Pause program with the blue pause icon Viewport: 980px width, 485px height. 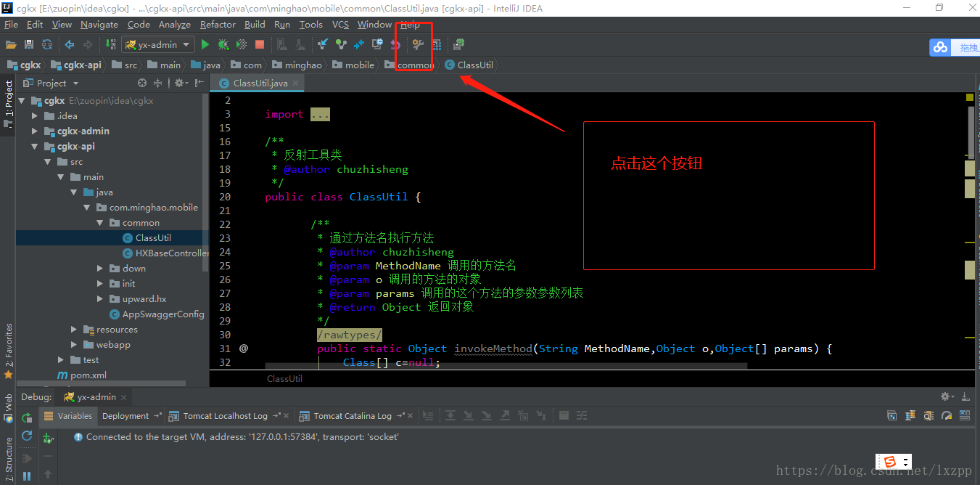coord(27,476)
